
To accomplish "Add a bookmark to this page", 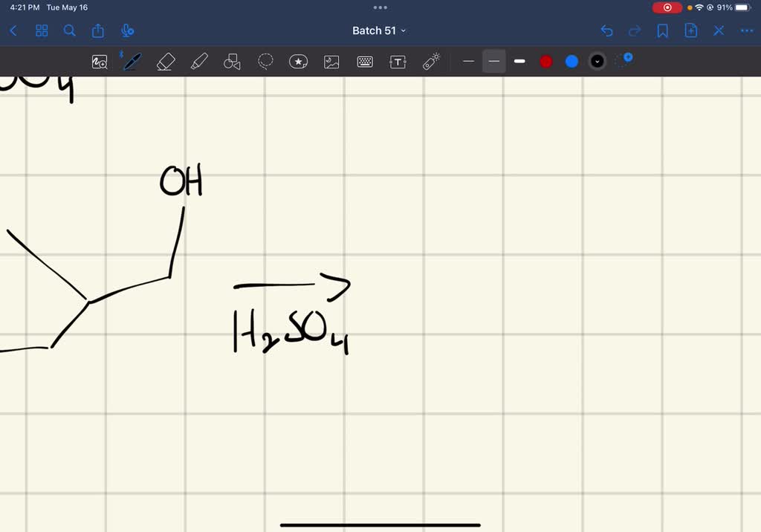I will tap(662, 30).
